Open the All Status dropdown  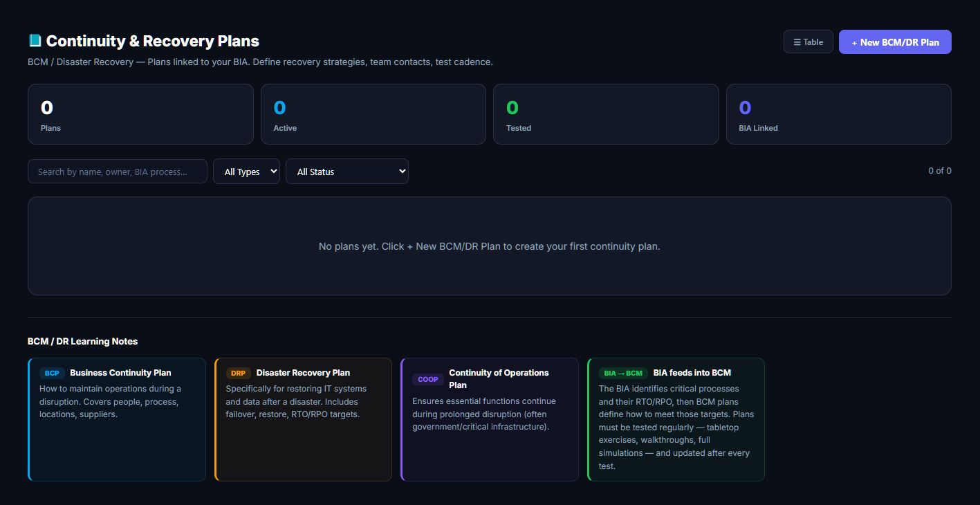(x=347, y=172)
